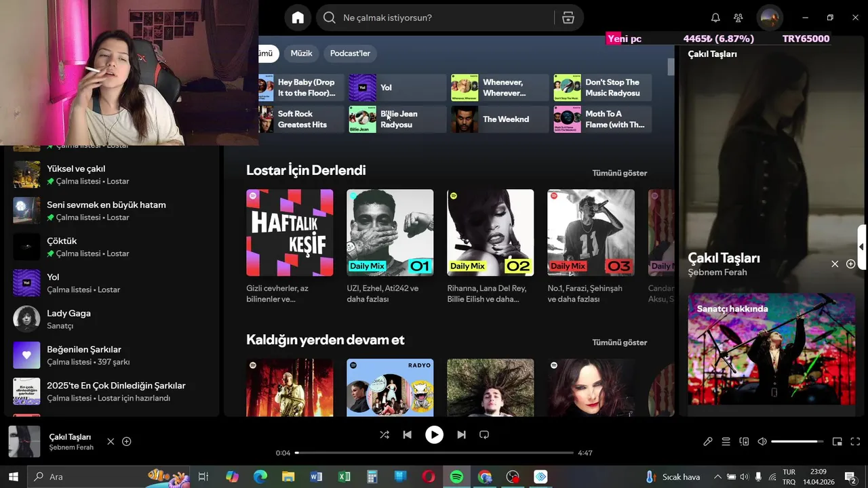
Task: Open Microsoft Edge from taskbar
Action: coord(260,476)
